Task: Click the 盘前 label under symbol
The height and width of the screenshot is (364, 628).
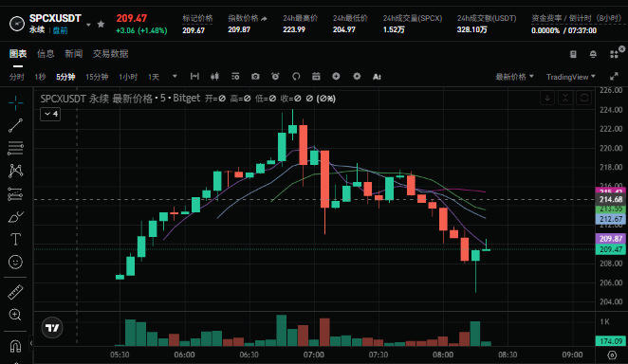Action: (60, 30)
